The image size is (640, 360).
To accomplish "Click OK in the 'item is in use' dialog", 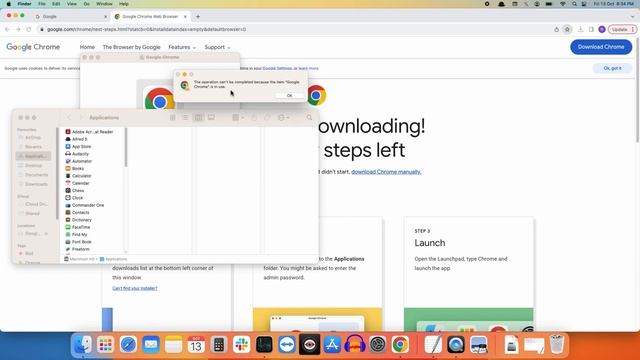I will [x=289, y=96].
